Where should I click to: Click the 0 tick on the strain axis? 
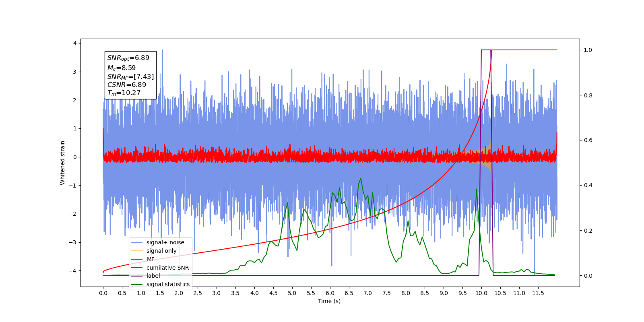[x=74, y=157]
